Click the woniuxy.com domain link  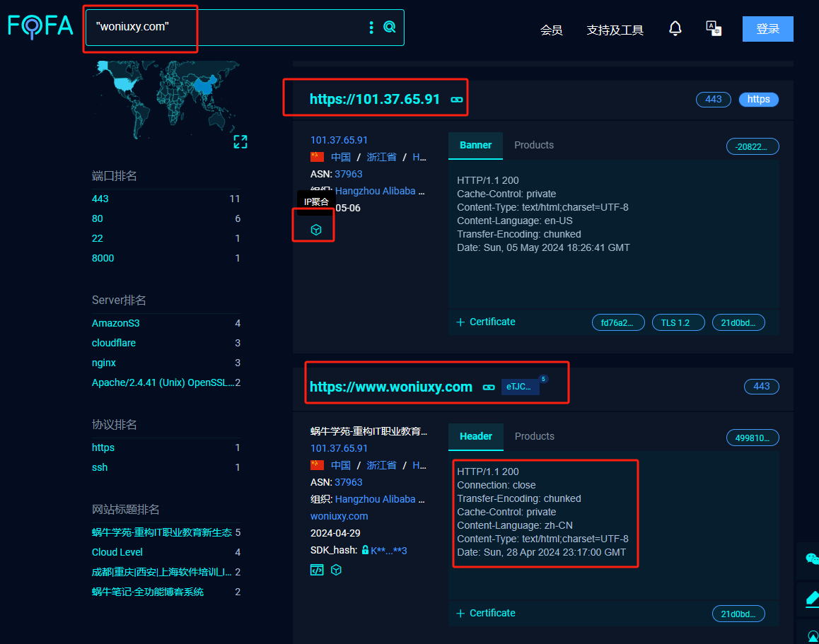[339, 516]
